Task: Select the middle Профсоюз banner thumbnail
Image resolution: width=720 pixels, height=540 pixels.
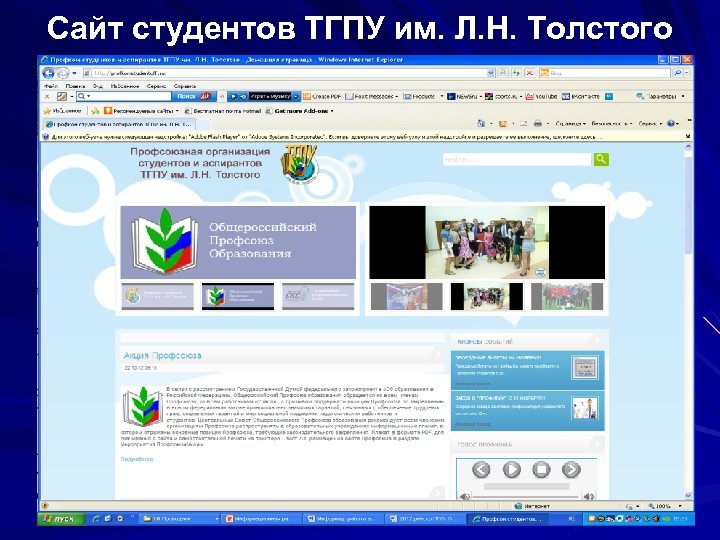Action: click(x=238, y=296)
